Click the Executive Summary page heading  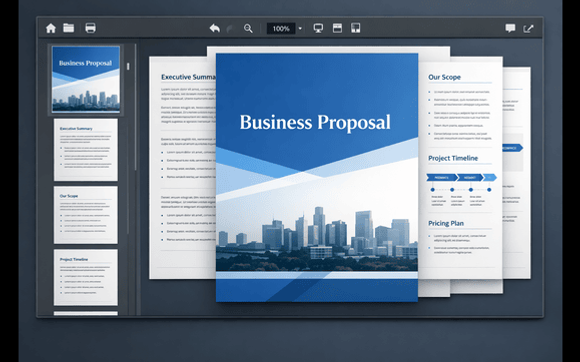point(188,77)
